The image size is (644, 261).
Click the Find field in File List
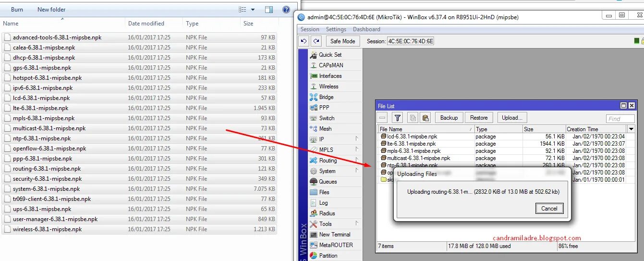[x=620, y=119]
